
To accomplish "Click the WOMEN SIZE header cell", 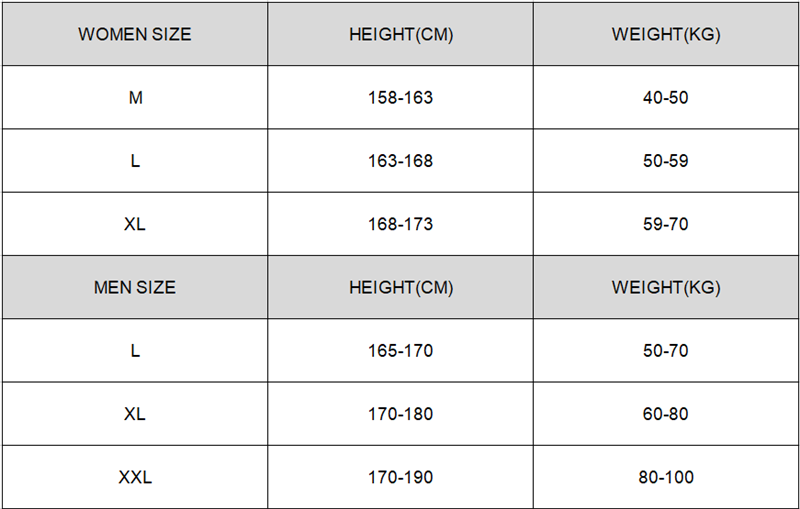I will pyautogui.click(x=135, y=34).
